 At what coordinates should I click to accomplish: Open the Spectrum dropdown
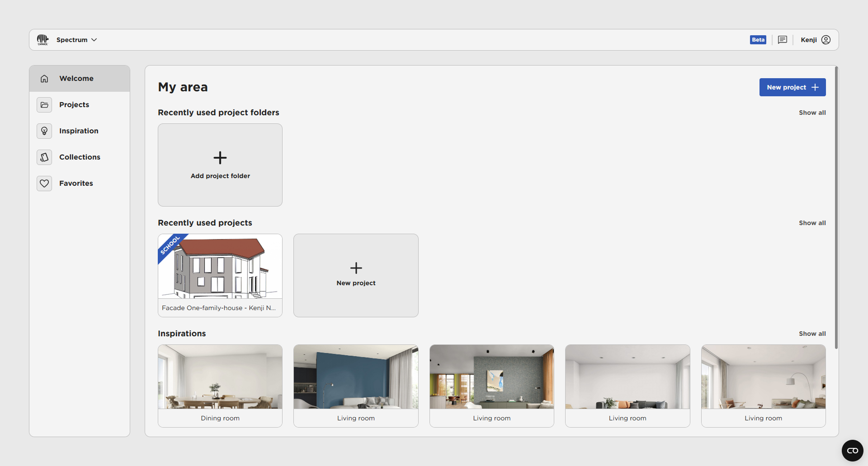(71, 39)
